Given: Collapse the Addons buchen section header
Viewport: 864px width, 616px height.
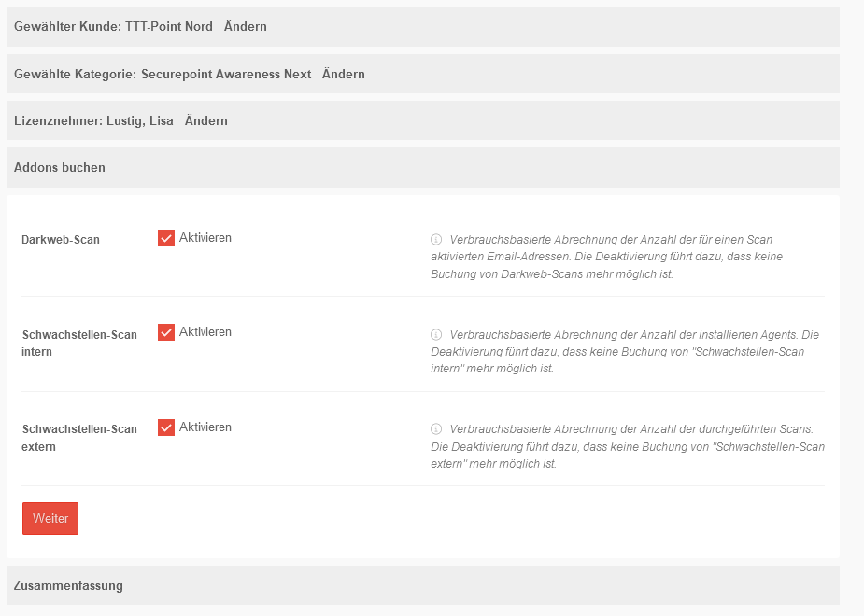Looking at the screenshot, I should pyautogui.click(x=60, y=168).
